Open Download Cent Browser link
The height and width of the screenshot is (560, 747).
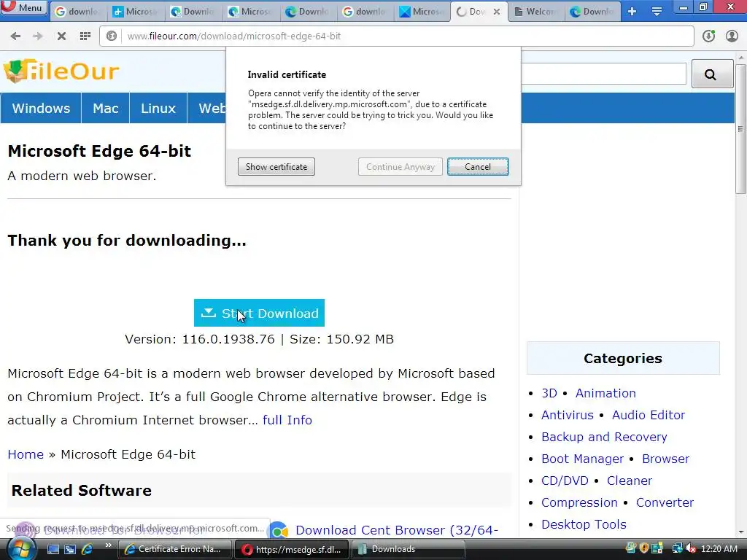397,530
